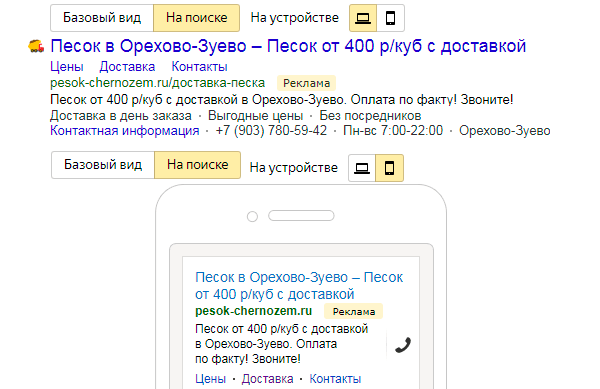Click На устройстве label in lower preview

pos(294,168)
